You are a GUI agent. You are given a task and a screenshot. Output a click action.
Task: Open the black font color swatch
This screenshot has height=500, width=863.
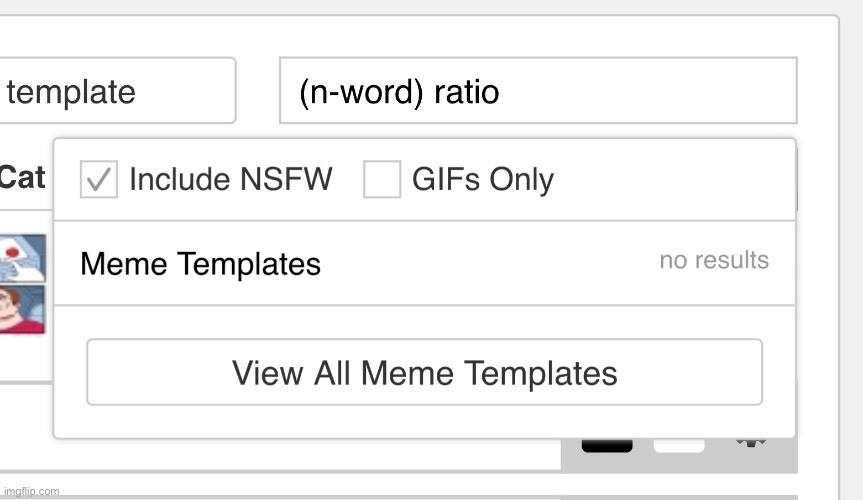pos(607,446)
